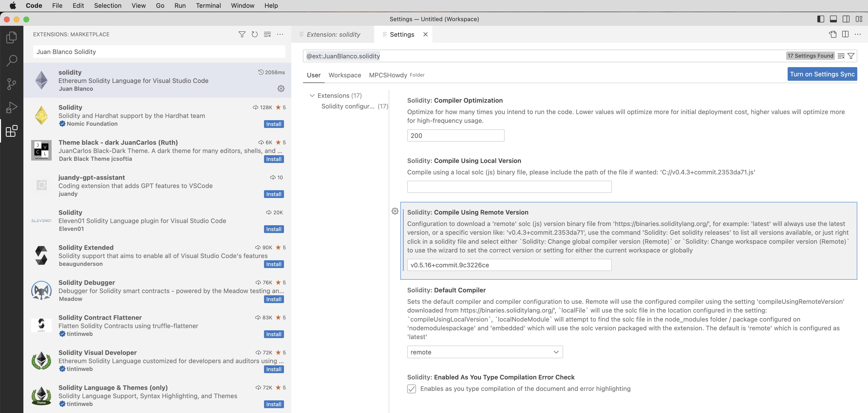The height and width of the screenshot is (413, 868).
Task: Clear the settings search input icon
Action: click(841, 56)
